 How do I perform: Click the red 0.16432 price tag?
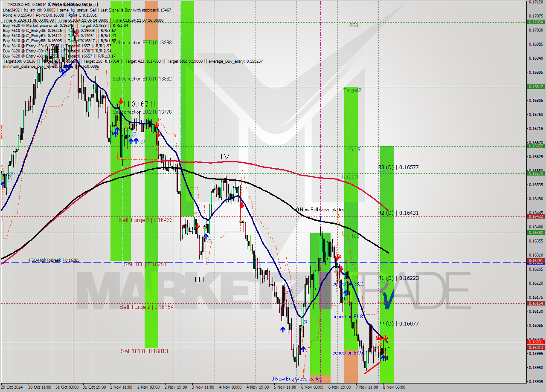tap(536, 216)
